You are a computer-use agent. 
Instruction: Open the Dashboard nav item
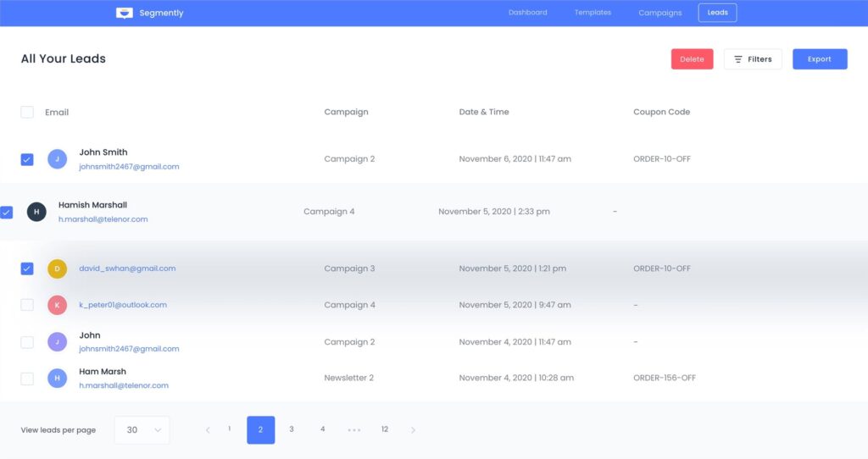pos(527,13)
